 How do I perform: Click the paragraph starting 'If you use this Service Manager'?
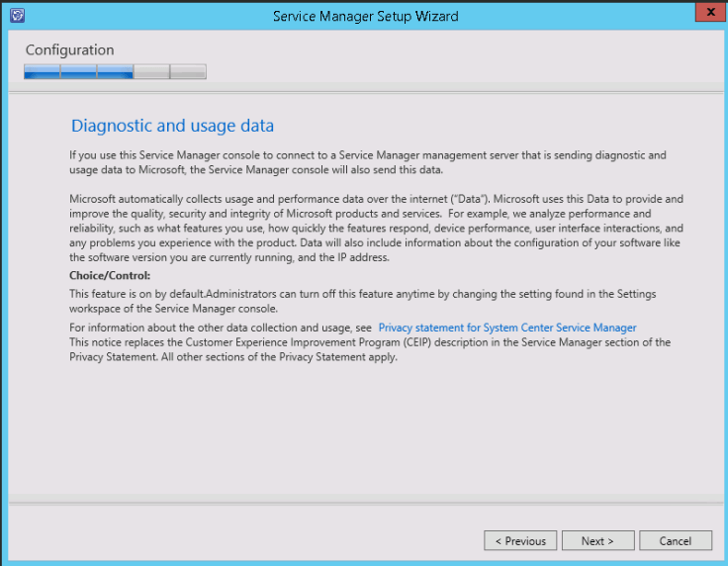[x=368, y=162]
